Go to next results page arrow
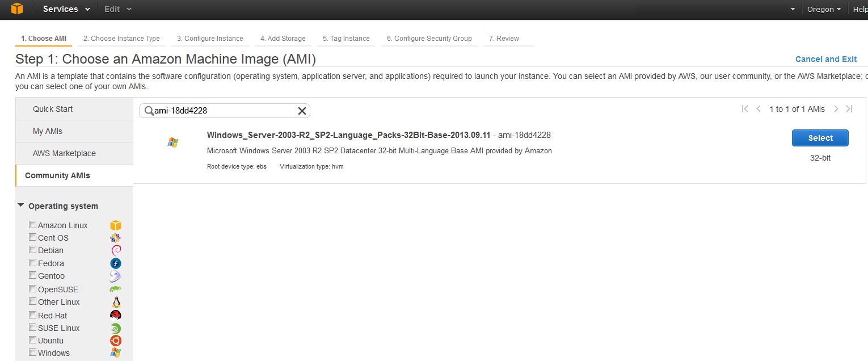868x361 pixels. point(836,109)
